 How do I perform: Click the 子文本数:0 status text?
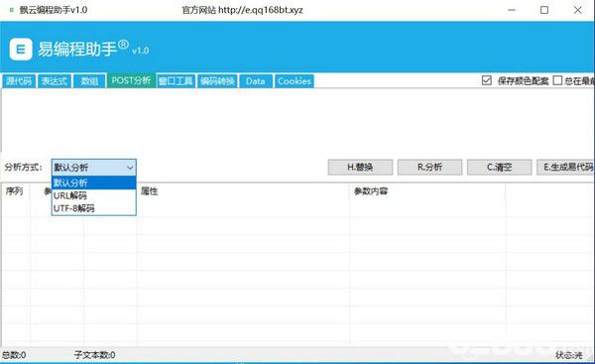(x=94, y=355)
